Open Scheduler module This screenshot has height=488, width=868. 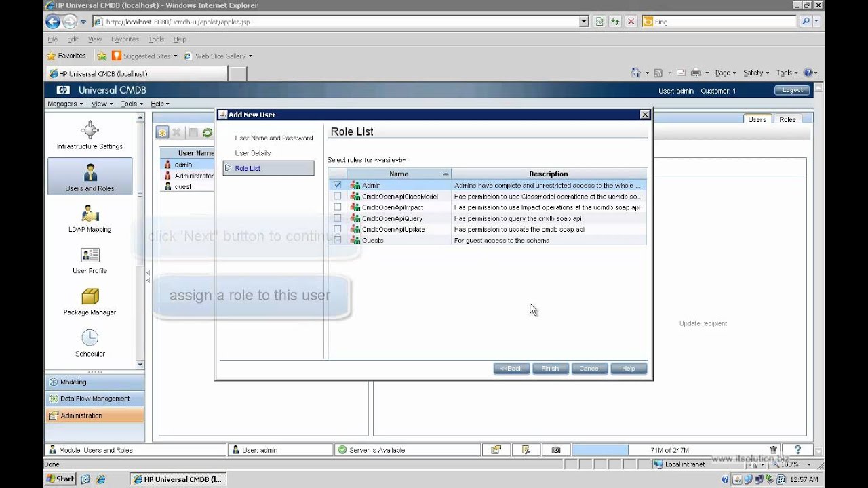point(90,343)
